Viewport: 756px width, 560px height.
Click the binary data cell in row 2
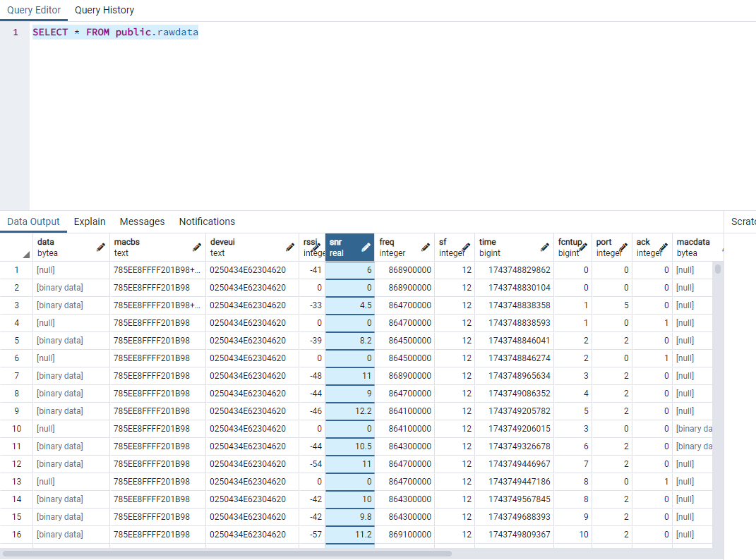point(71,288)
